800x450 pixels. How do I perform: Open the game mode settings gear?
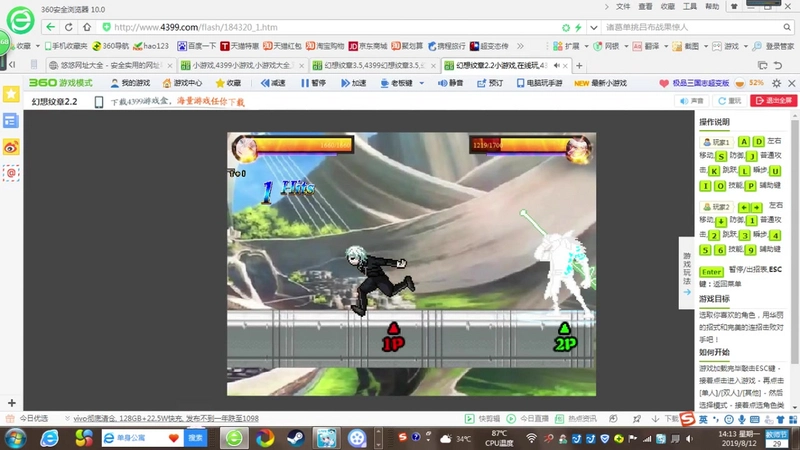point(777,83)
